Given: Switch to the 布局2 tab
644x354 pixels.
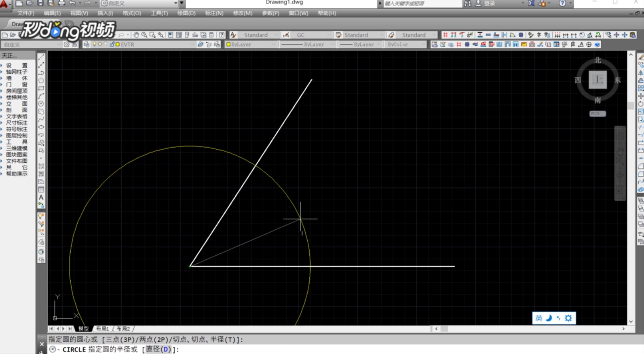Looking at the screenshot, I should pyautogui.click(x=123, y=329).
